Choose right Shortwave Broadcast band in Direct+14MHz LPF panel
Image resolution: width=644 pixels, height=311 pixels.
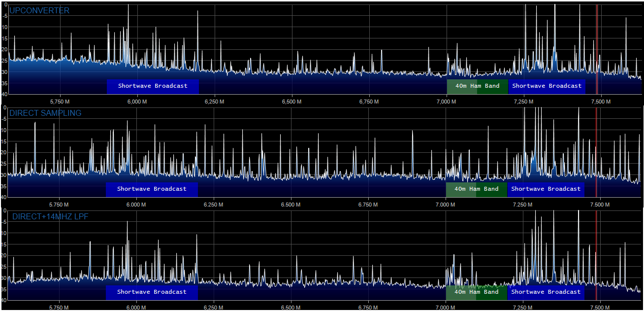pos(546,292)
